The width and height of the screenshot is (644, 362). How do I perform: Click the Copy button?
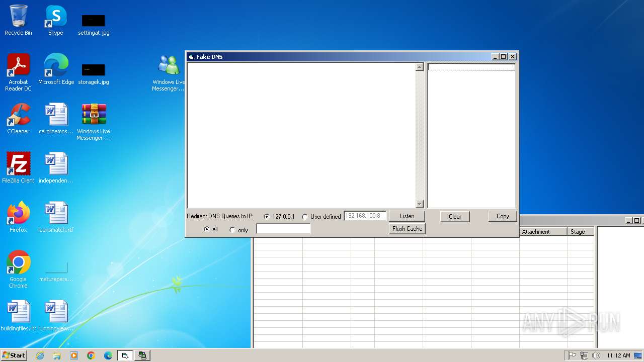click(x=503, y=216)
